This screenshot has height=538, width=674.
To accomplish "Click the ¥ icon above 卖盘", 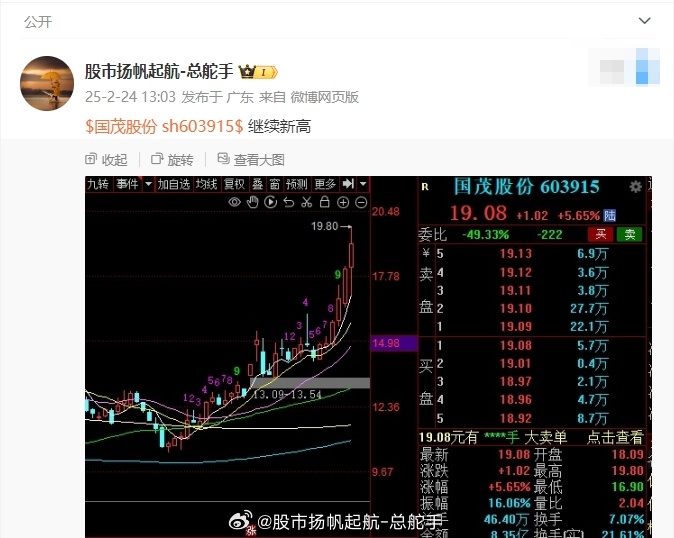I will click(426, 253).
